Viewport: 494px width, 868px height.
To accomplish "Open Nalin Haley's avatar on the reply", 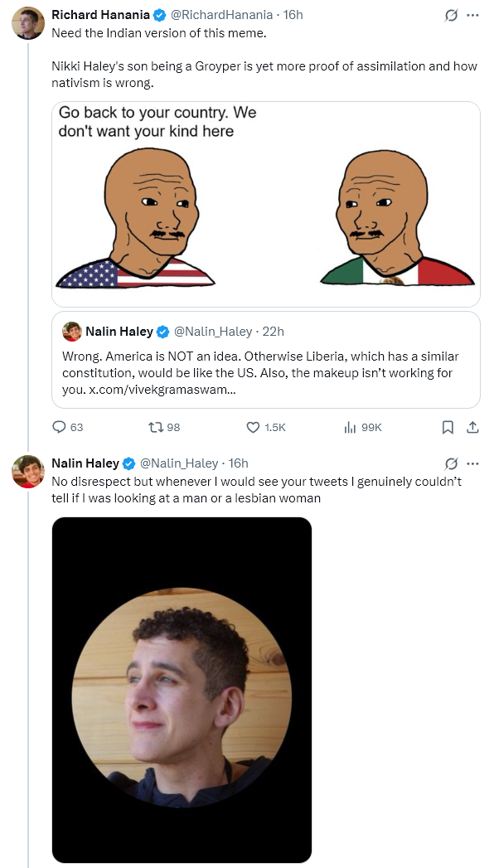I will [27, 472].
